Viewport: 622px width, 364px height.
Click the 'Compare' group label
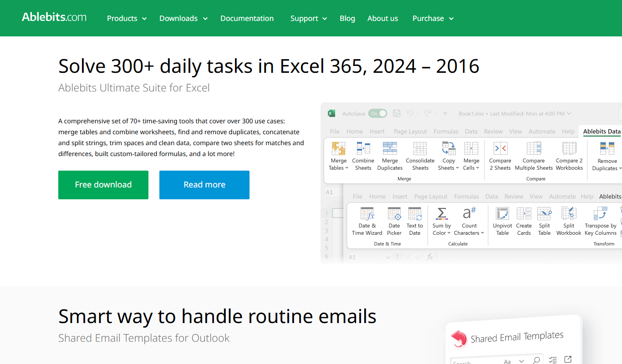point(535,179)
